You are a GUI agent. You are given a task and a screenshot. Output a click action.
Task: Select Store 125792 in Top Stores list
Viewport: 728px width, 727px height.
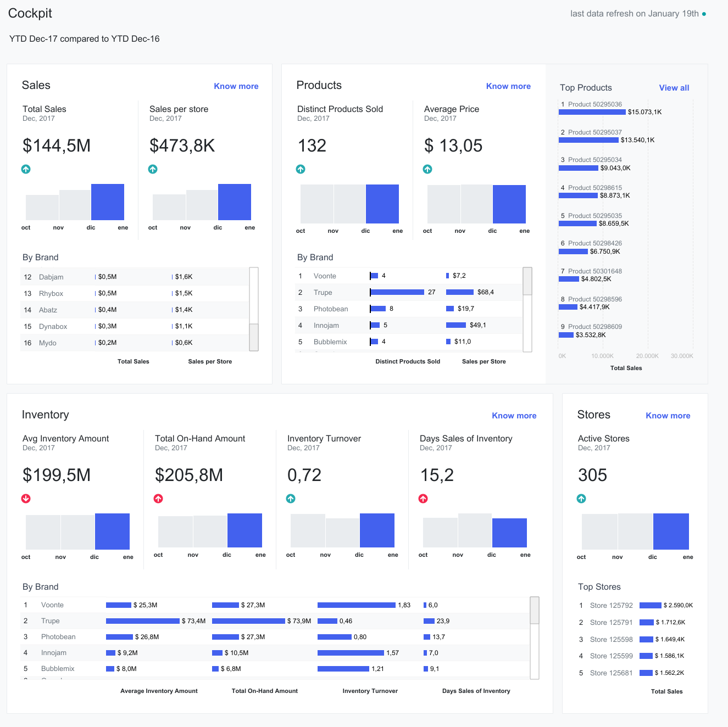coord(611,606)
